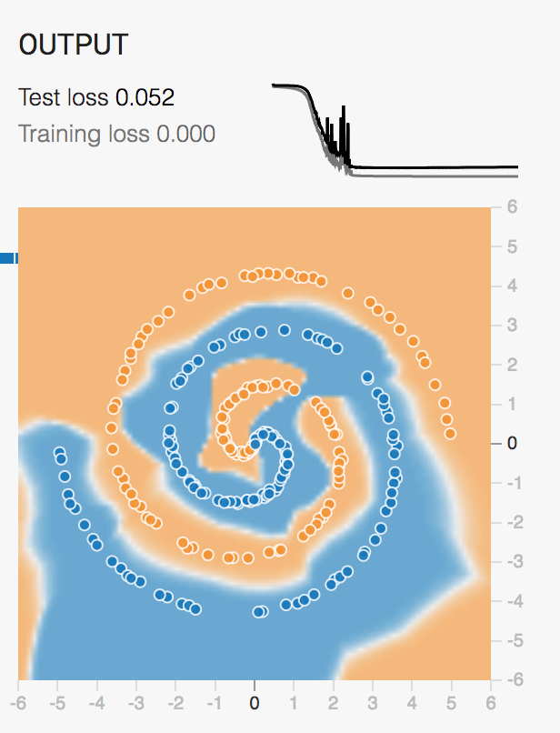Click the horizontal axis tick label 0
Image resolution: width=560 pixels, height=733 pixels.
pos(255,703)
